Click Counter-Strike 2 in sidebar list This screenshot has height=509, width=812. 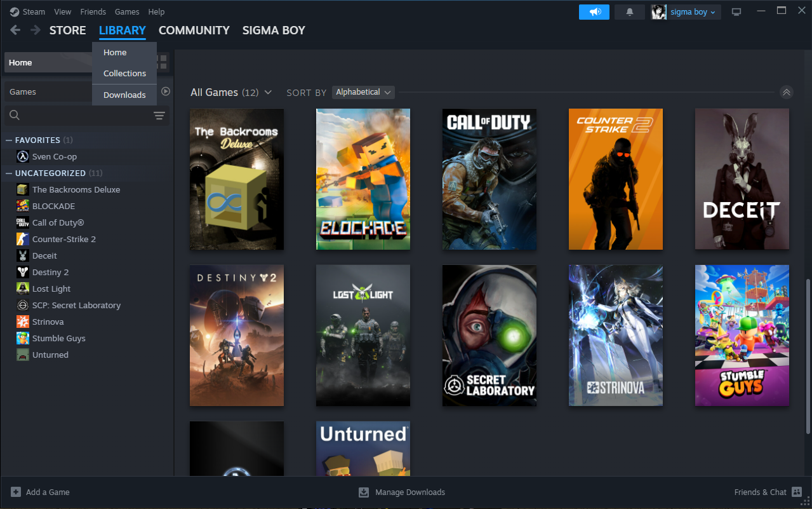point(63,239)
